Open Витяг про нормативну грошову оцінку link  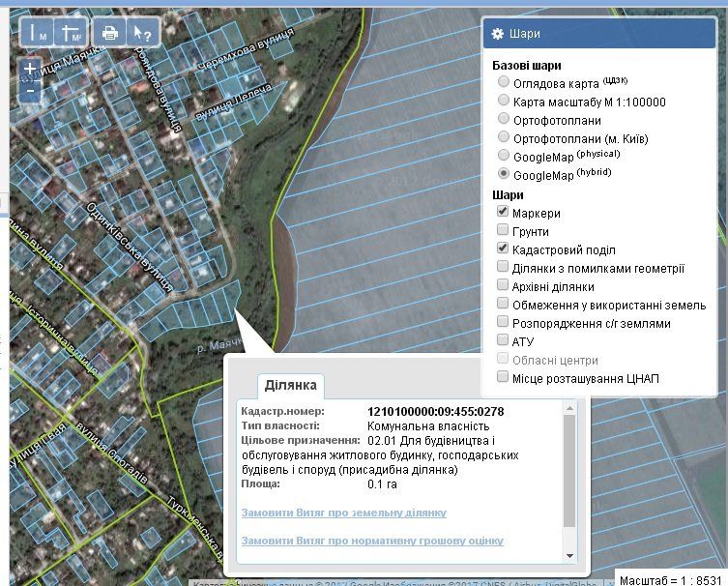(372, 541)
